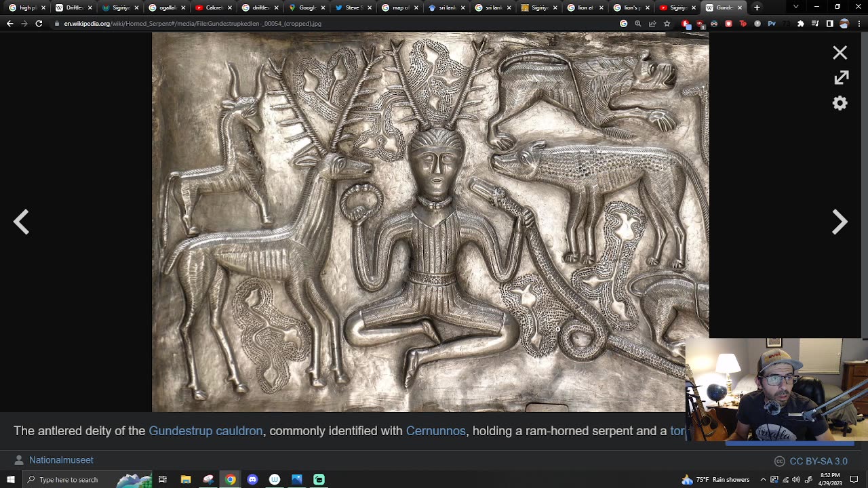Open the Photos app on taskbar
Image resolution: width=868 pixels, height=488 pixels.
click(x=297, y=480)
